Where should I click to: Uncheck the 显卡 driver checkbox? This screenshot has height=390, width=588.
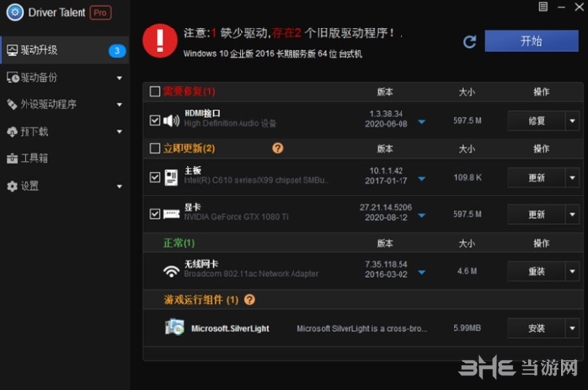tap(155, 214)
